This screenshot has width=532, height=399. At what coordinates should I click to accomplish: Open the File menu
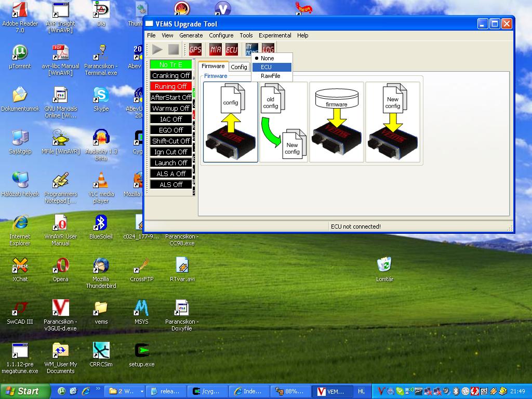151,35
